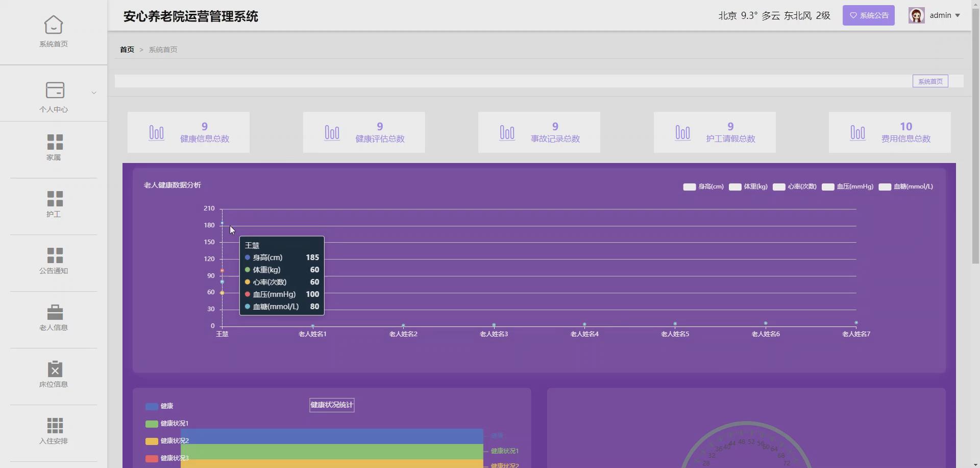Toggle the 血糖(mmol/L) legend series
Screen dimensions: 980x468
(906, 186)
